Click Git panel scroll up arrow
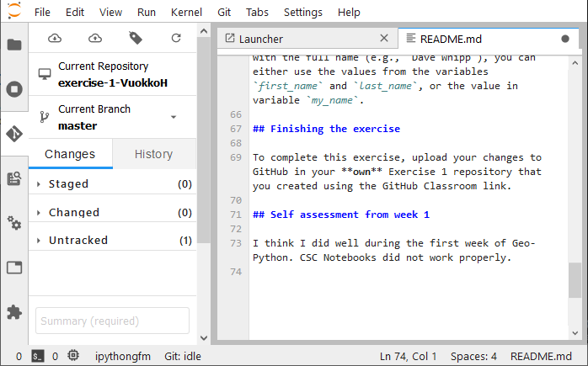This screenshot has width=588, height=366. point(204,31)
